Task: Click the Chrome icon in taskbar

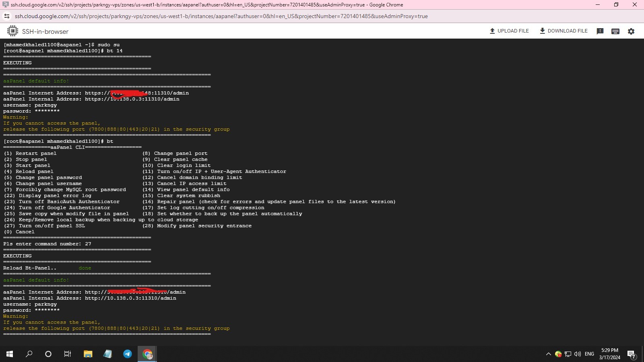Action: click(x=147, y=354)
